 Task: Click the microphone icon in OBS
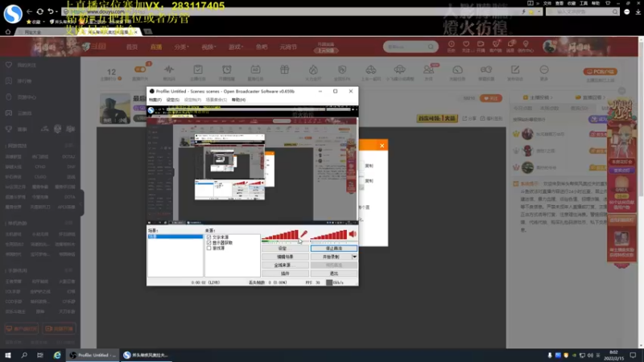pyautogui.click(x=303, y=234)
